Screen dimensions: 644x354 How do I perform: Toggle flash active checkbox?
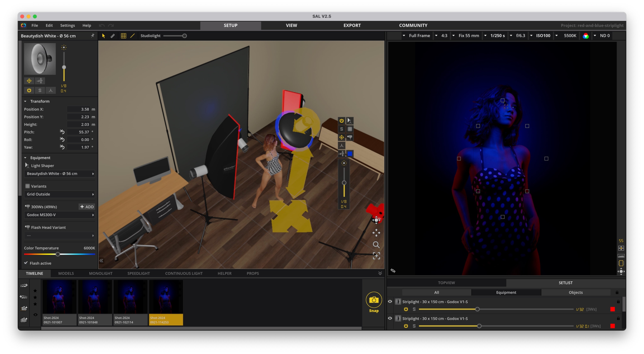pyautogui.click(x=25, y=263)
